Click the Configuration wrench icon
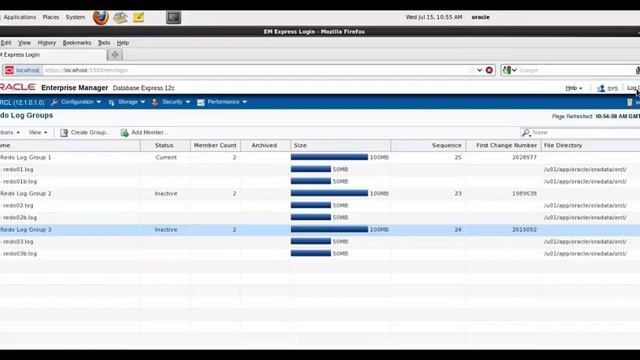Viewport: 640px width, 360px height. 54,102
